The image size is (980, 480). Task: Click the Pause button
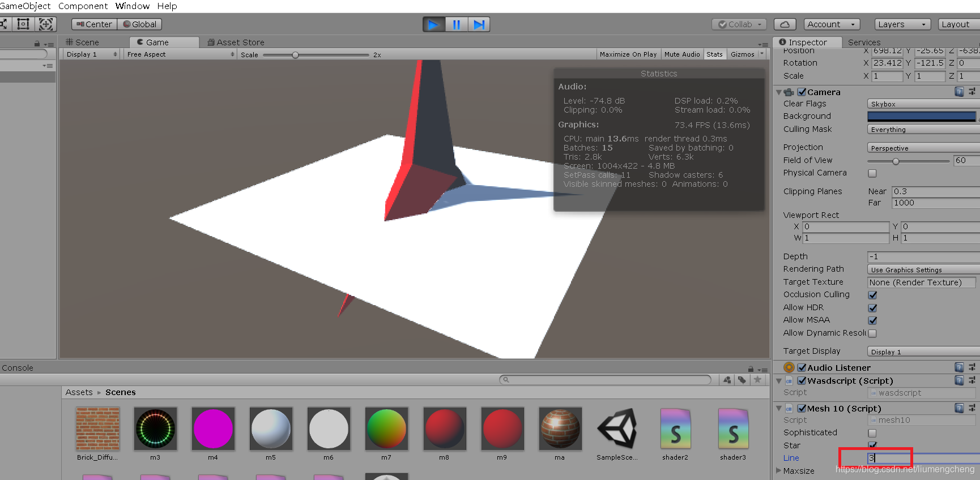(x=456, y=24)
